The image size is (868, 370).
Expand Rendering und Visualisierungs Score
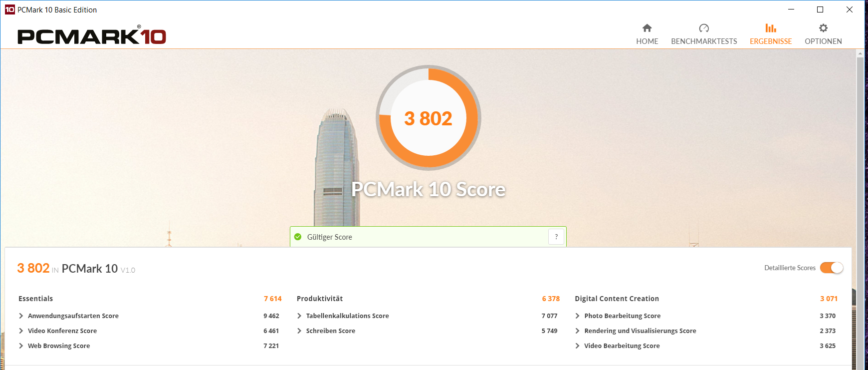(x=577, y=331)
